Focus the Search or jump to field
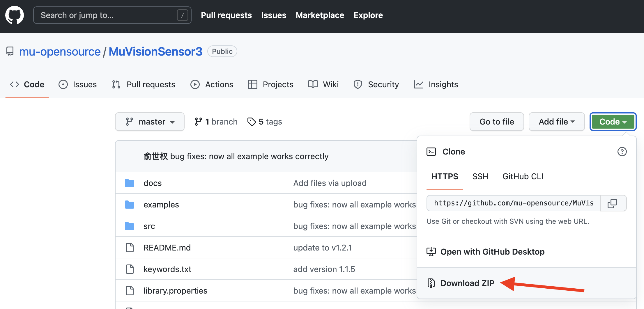The image size is (644, 309). coord(112,15)
